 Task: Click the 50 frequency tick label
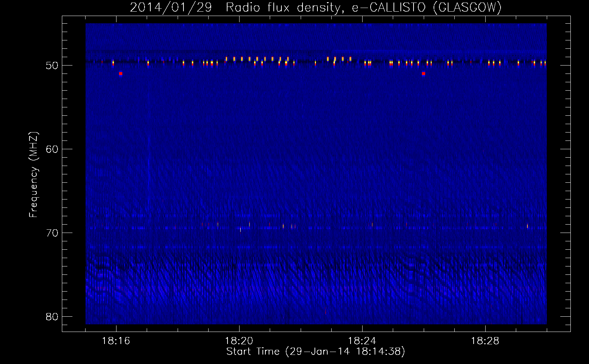pyautogui.click(x=52, y=66)
